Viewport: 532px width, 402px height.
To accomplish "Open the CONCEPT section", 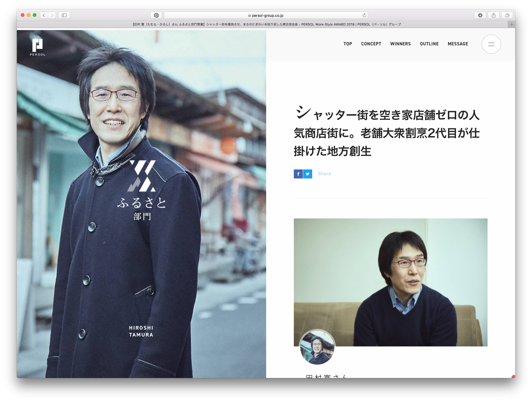I will 371,44.
